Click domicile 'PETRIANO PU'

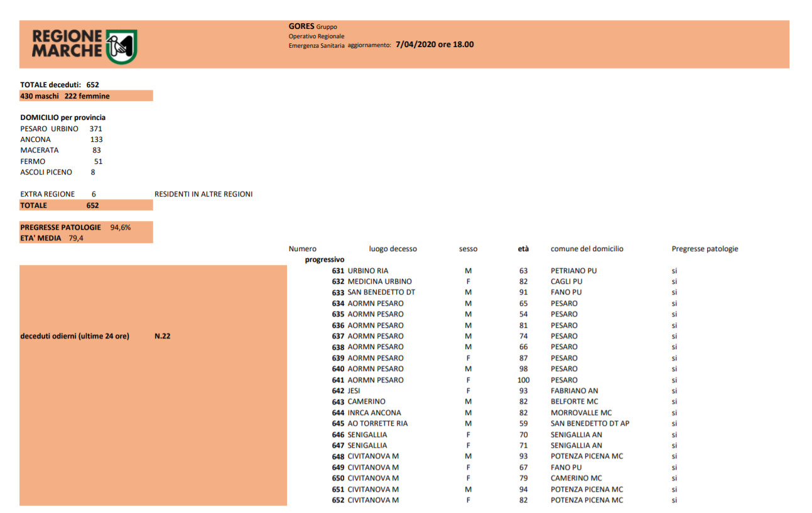pyautogui.click(x=574, y=271)
